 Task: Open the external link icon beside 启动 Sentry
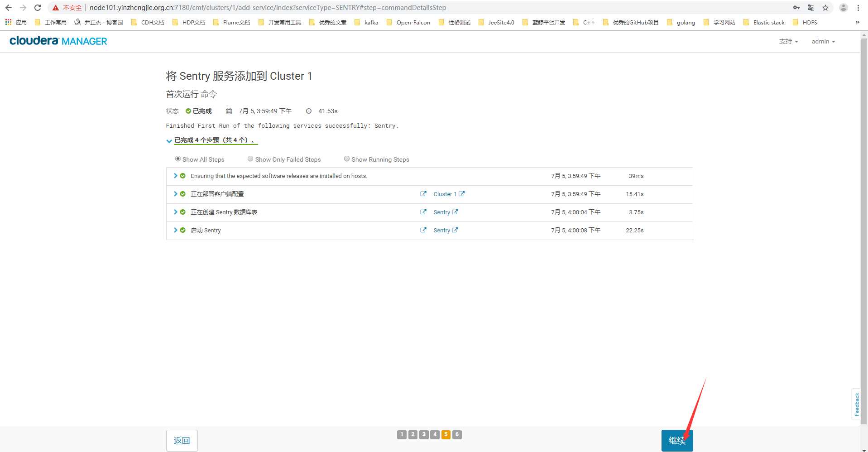click(423, 230)
